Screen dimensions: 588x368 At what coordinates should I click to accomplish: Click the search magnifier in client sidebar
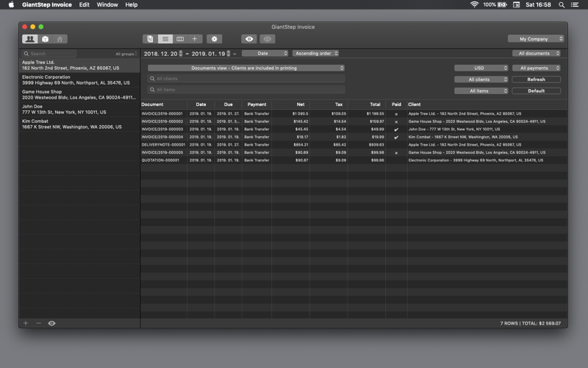coord(26,54)
